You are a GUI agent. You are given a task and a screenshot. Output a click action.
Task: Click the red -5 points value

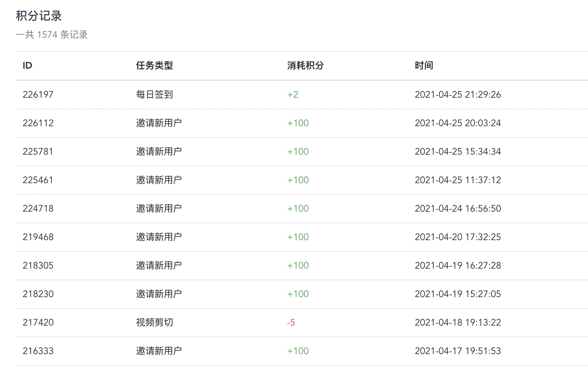pos(291,322)
